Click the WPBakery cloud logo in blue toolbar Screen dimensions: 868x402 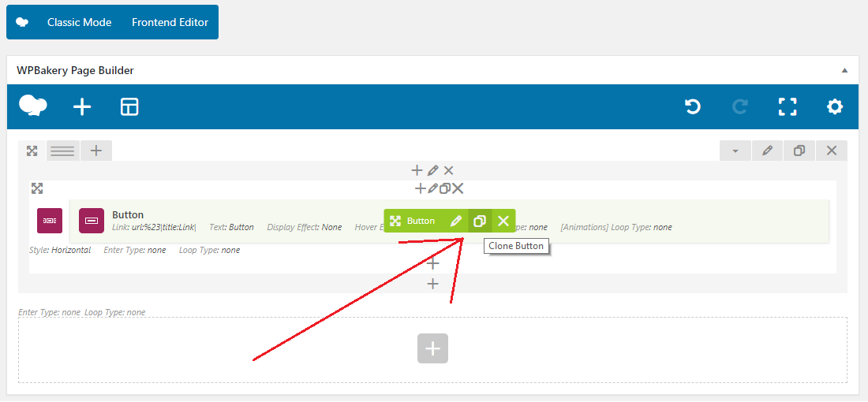[32, 106]
